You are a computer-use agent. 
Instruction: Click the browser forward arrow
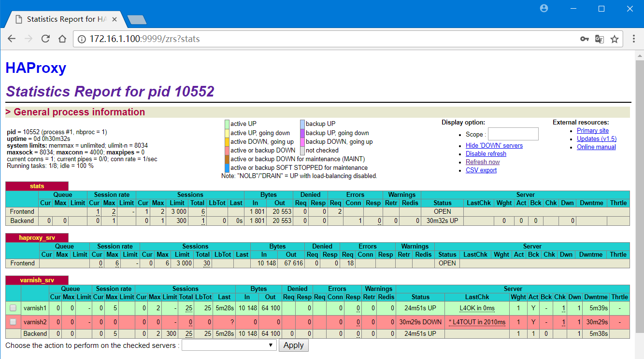click(x=29, y=39)
